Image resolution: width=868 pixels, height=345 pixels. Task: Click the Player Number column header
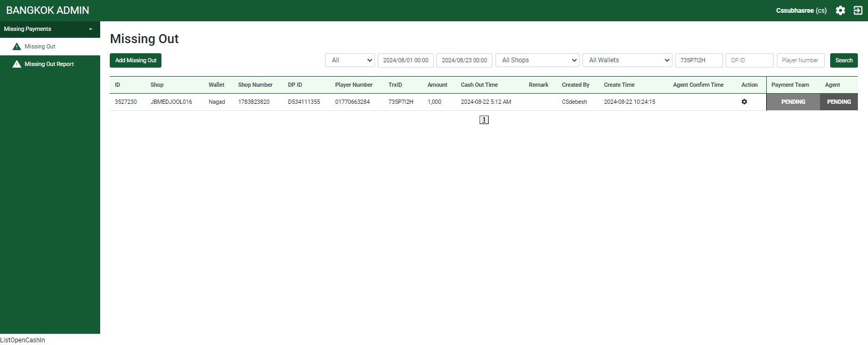[354, 85]
